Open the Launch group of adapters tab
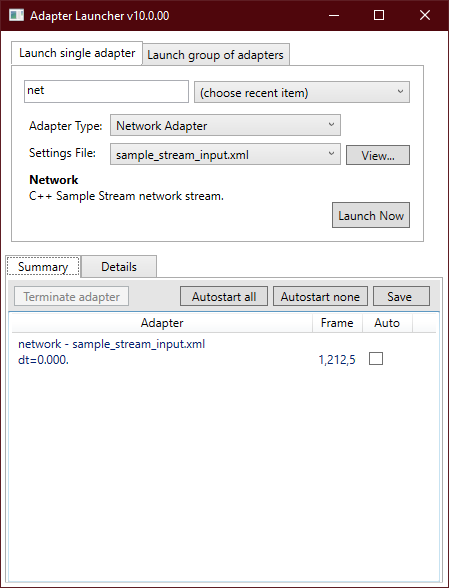Viewport: 449px width, 588px height. (x=216, y=55)
